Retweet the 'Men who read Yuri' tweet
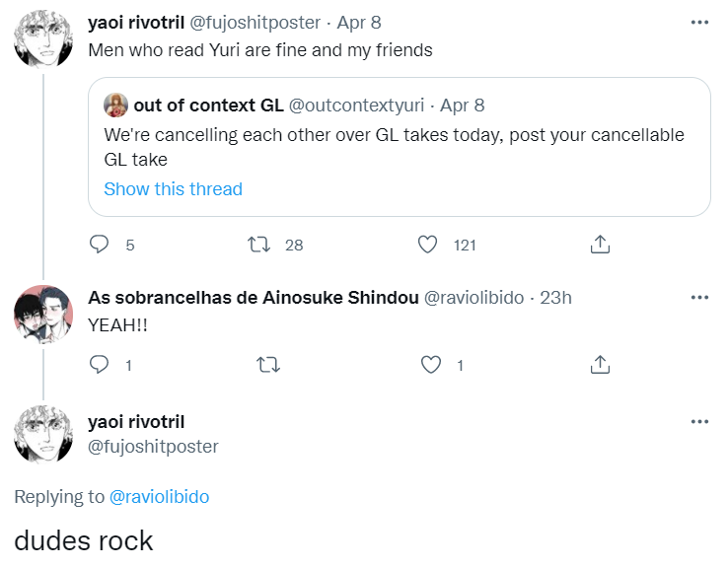Screen dimensions: 728x568 pyautogui.click(x=266, y=245)
